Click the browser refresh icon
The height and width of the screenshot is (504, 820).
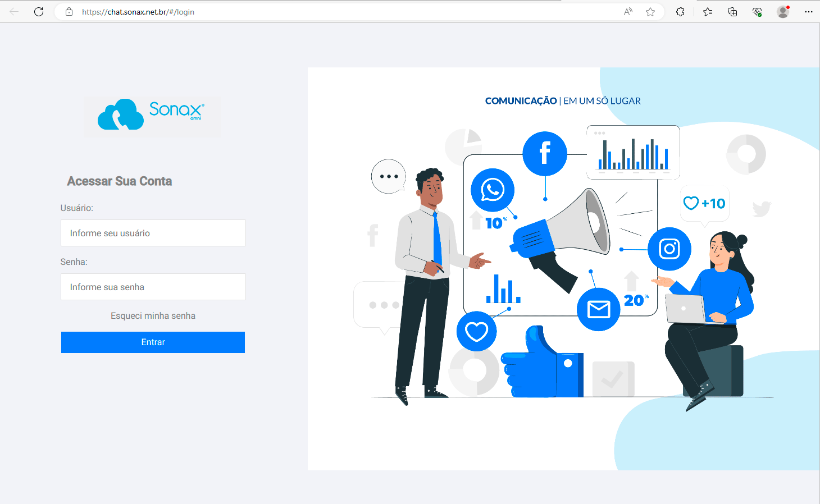[39, 12]
